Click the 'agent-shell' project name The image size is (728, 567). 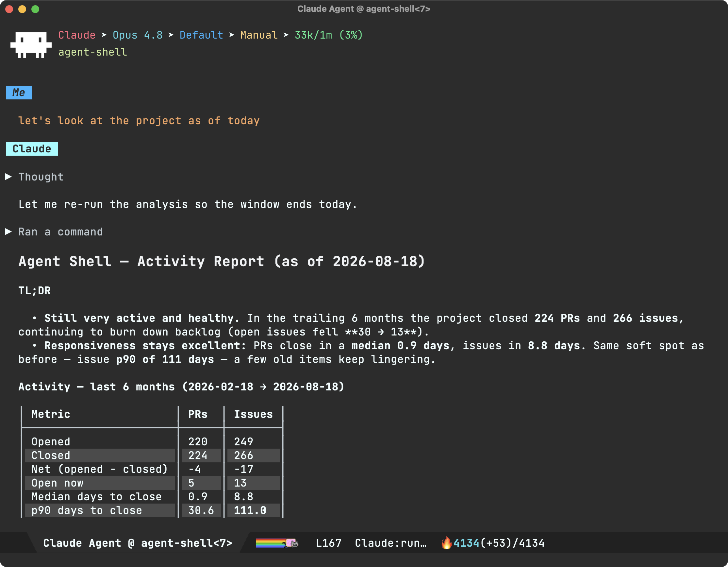pos(93,52)
